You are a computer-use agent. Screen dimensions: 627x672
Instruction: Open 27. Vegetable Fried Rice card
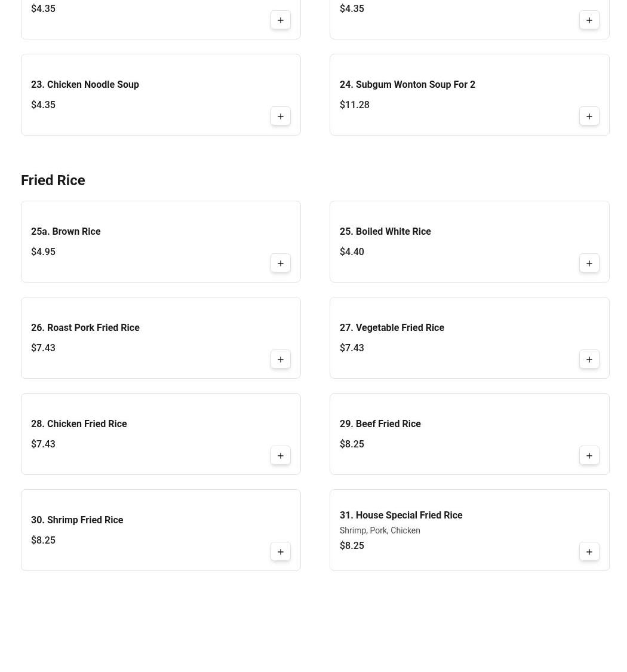(x=392, y=328)
